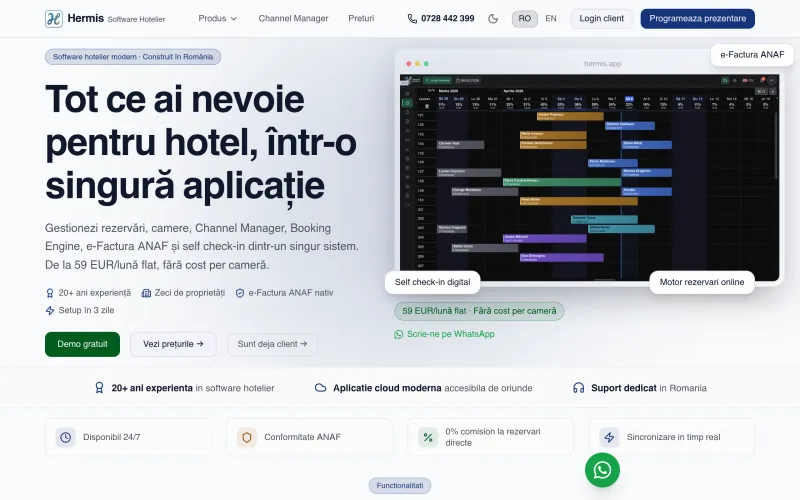Viewport: 800px width, 500px height.
Task: Click the Demo gratuit button
Action: point(82,344)
